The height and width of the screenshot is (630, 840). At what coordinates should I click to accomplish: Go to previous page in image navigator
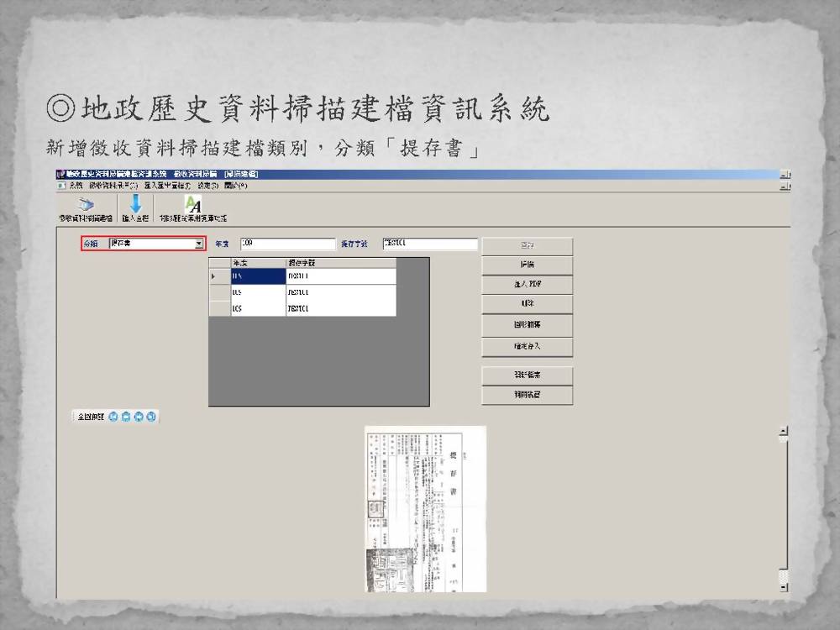(126, 417)
